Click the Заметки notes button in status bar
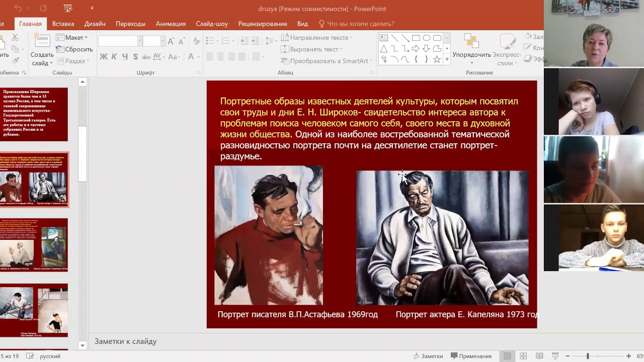 pos(428,356)
